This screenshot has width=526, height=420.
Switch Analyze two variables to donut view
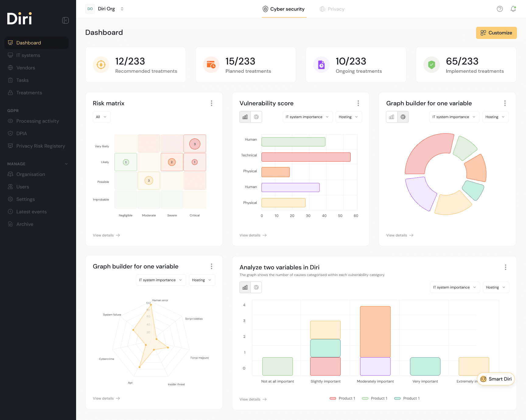[x=256, y=287]
